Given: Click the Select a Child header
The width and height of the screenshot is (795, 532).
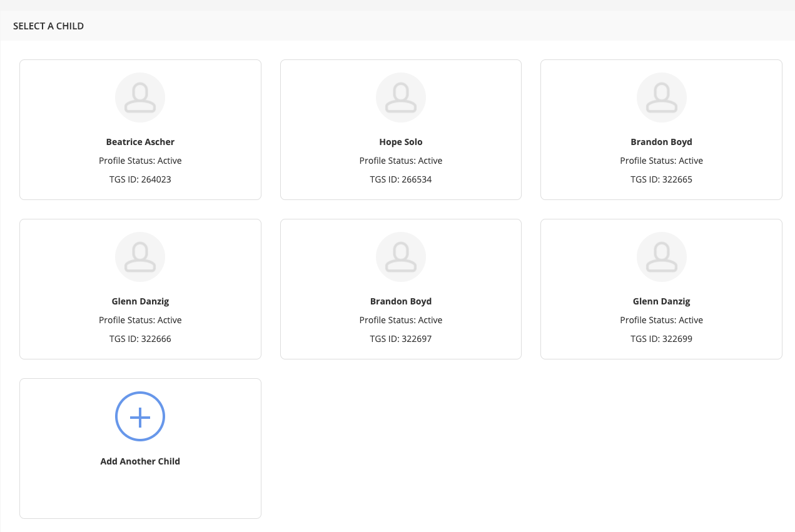Looking at the screenshot, I should coord(48,26).
